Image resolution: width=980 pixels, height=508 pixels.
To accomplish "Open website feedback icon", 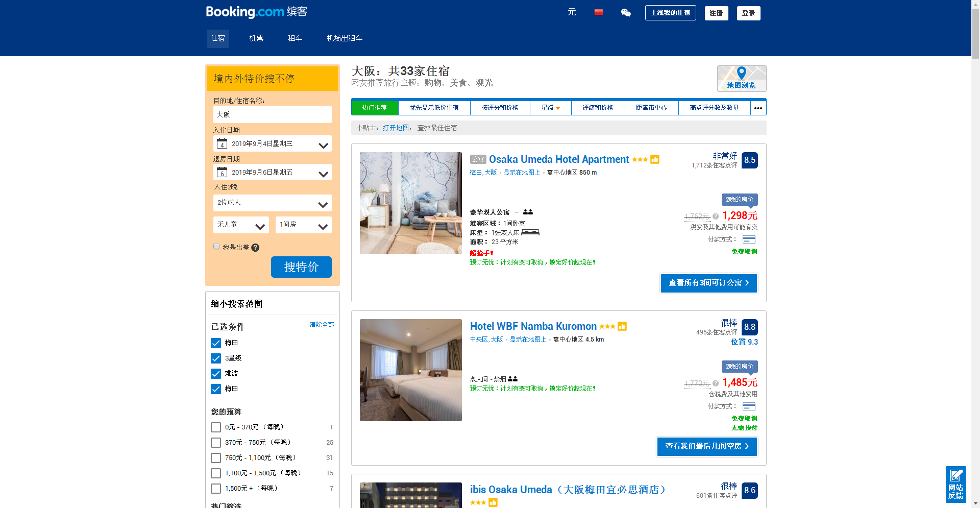I will [955, 485].
